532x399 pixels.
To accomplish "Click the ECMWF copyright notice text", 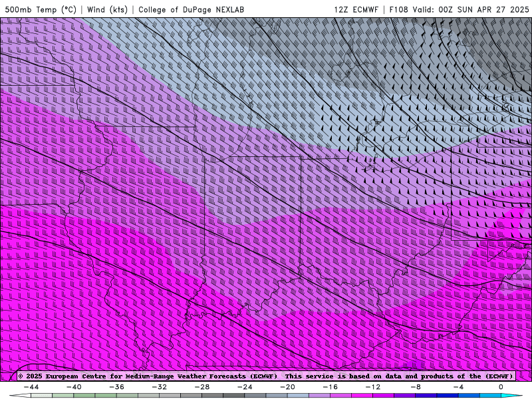I will (x=266, y=376).
